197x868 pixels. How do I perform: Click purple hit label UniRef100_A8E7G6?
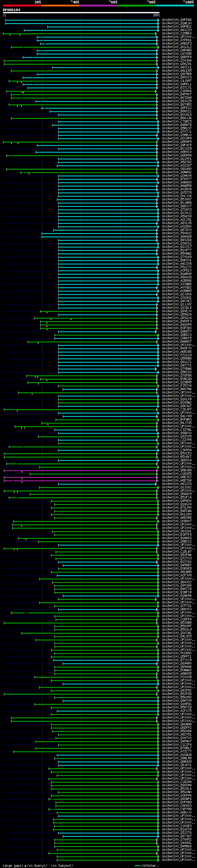click(x=177, y=480)
